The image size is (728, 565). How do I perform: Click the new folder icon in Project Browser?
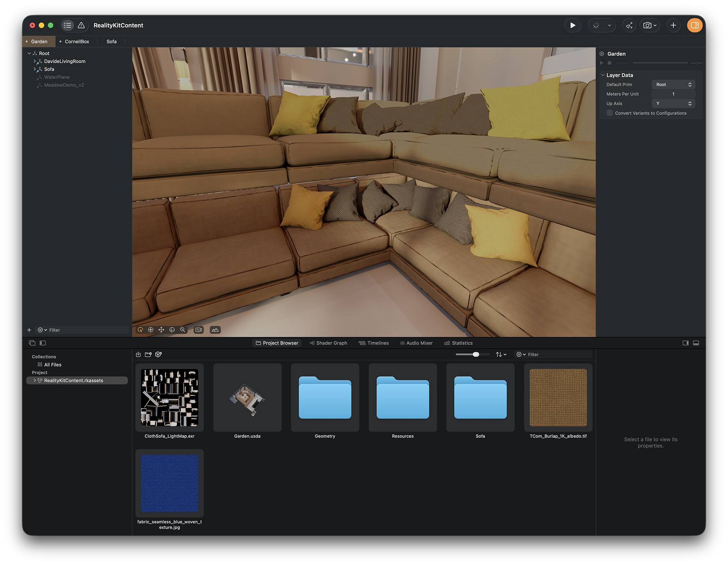[148, 355]
